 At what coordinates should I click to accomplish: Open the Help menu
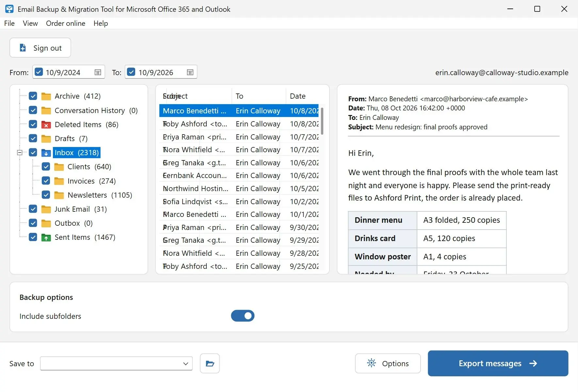point(101,24)
